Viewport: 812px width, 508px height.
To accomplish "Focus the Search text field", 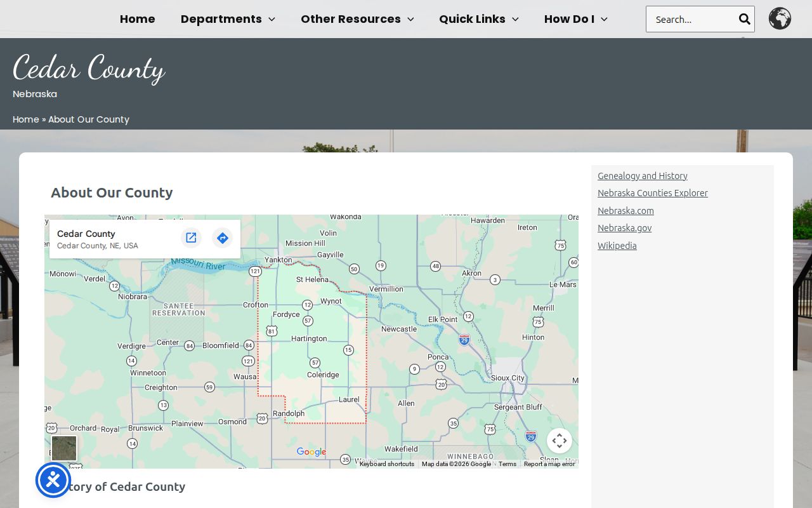I will click(x=692, y=19).
